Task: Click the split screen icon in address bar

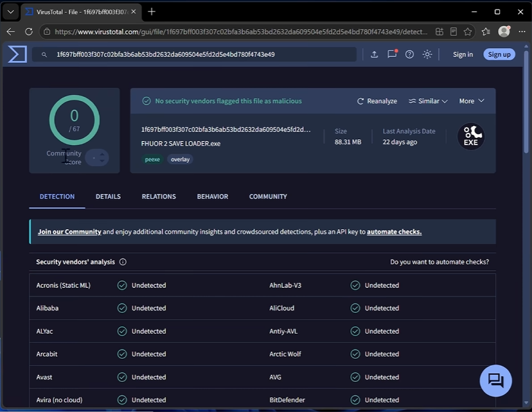Action: tap(439, 31)
